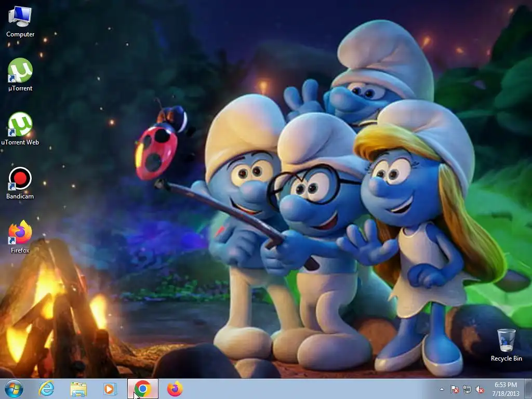Open the muted volume tray icon
532x399 pixels.
(480, 389)
